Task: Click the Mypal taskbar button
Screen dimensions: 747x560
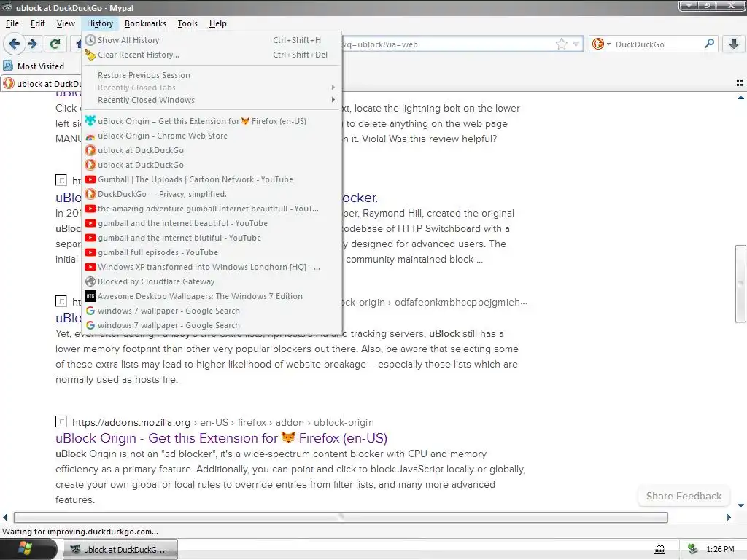Action: [120, 550]
